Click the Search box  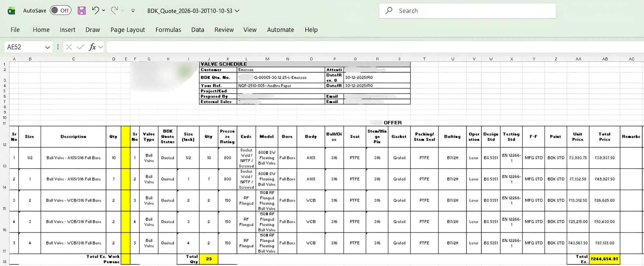click(x=467, y=11)
